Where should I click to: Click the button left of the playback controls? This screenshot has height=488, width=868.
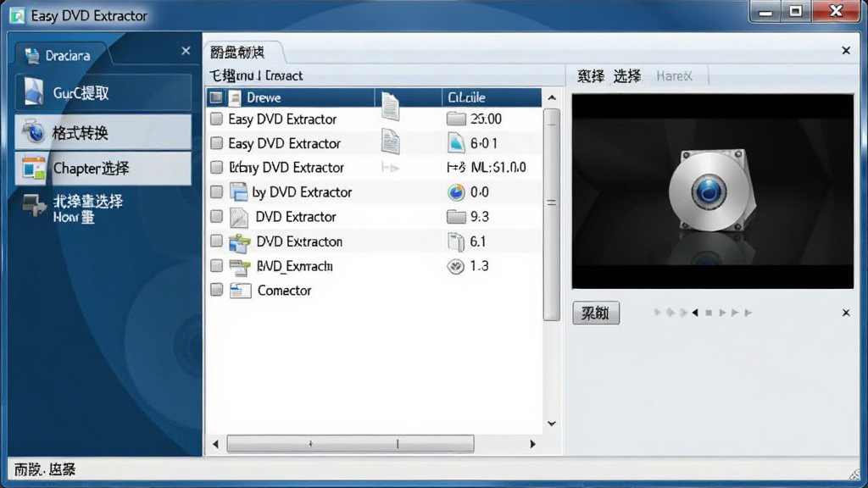click(596, 313)
